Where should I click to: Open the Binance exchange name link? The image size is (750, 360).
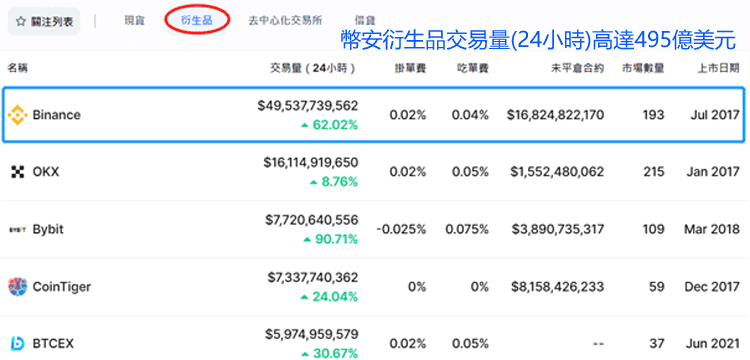pyautogui.click(x=56, y=115)
